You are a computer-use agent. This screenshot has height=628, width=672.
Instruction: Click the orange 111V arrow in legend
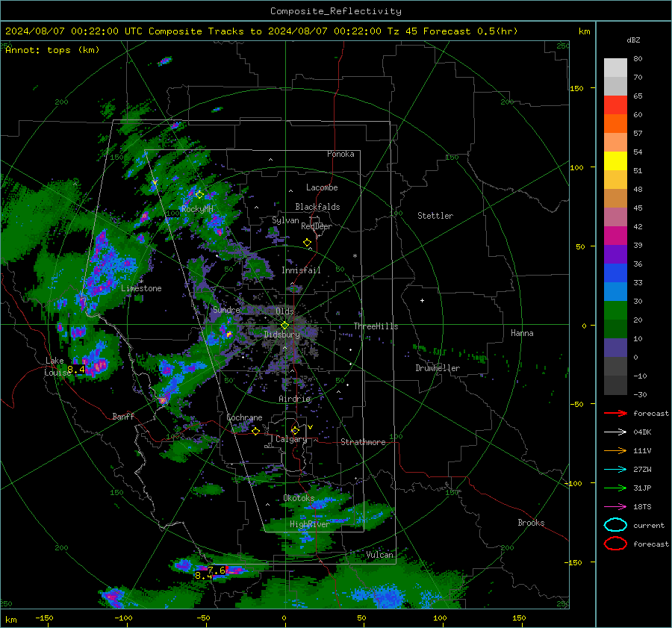[615, 450]
